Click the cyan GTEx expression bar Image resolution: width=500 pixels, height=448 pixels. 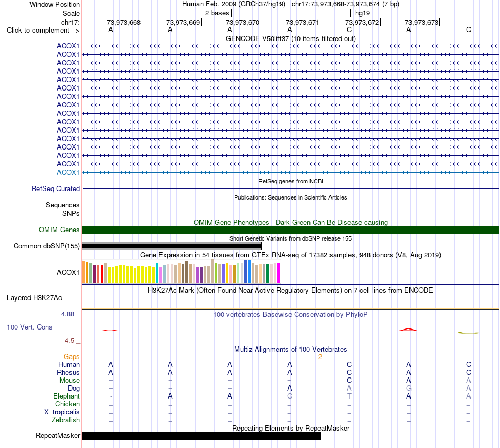tap(157, 273)
